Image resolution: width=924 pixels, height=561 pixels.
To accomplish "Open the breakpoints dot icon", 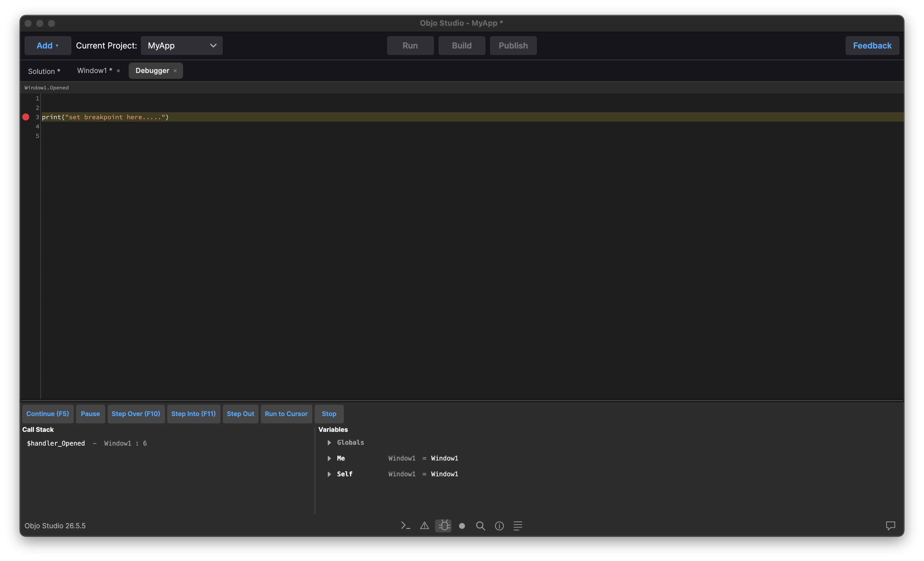I will pyautogui.click(x=462, y=526).
